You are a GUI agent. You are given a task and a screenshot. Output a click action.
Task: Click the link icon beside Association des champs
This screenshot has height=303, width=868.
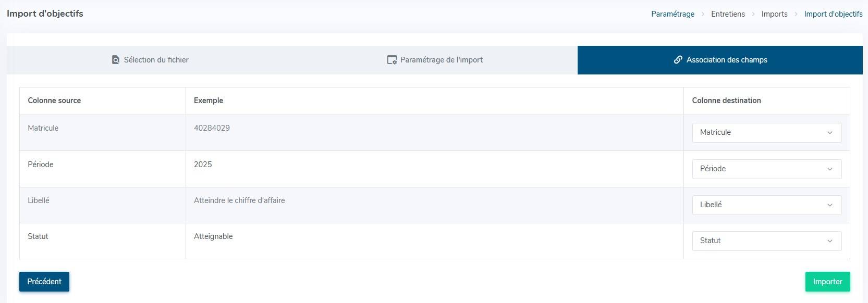coord(678,60)
